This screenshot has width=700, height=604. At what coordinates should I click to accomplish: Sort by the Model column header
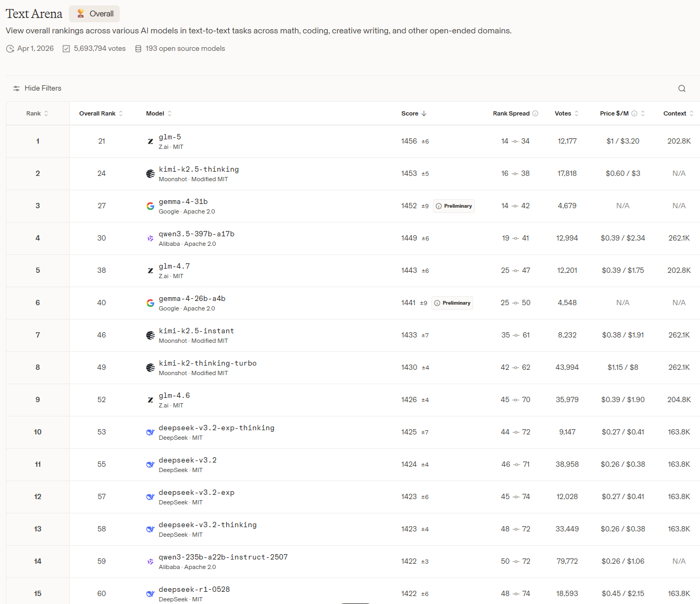click(158, 113)
